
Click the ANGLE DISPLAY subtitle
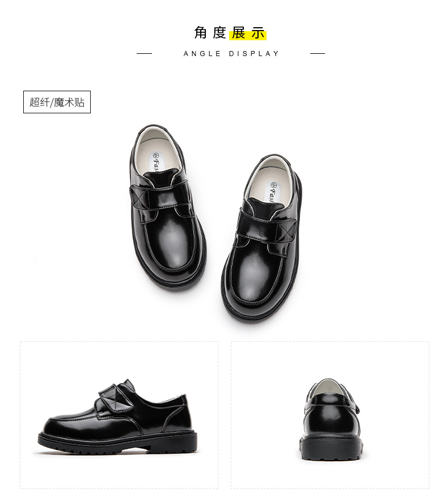(x=231, y=54)
